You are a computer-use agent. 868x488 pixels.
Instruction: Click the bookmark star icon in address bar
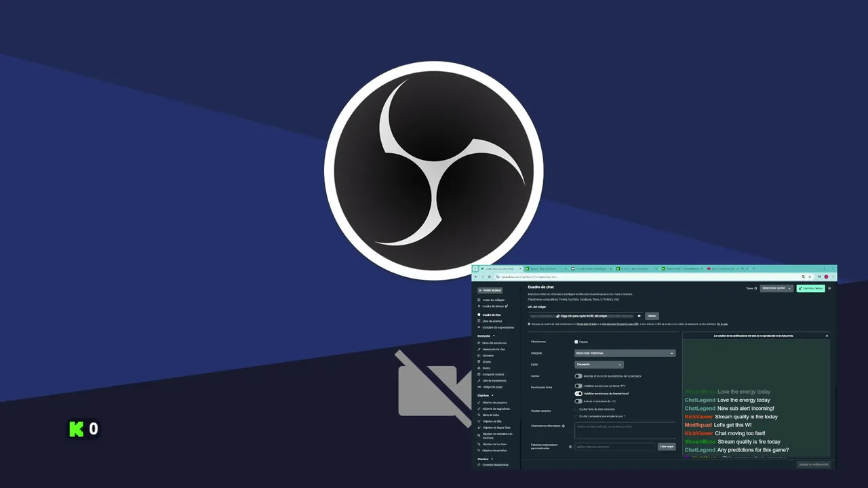point(810,277)
